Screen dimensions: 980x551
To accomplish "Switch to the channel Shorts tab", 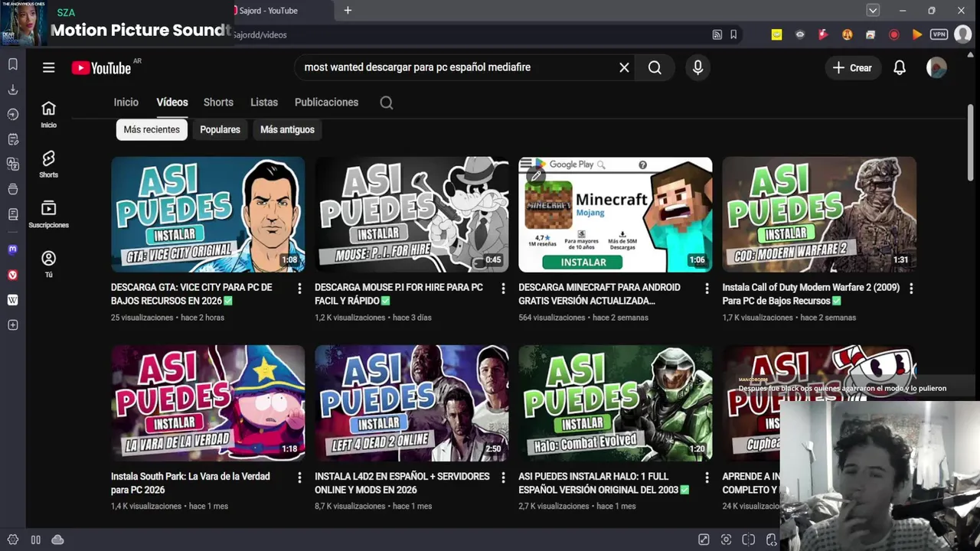I will 218,103.
